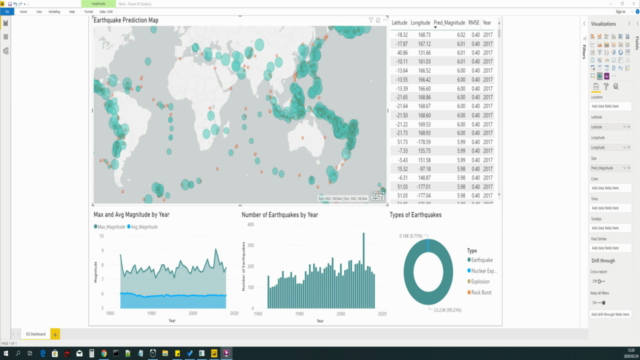640x360 pixels.
Task: Toggle Rock Burst in the Type legend
Action: point(480,292)
